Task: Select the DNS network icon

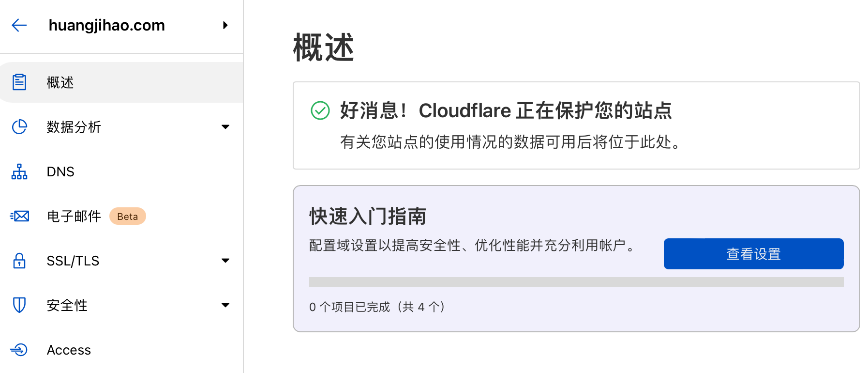Action: (19, 171)
